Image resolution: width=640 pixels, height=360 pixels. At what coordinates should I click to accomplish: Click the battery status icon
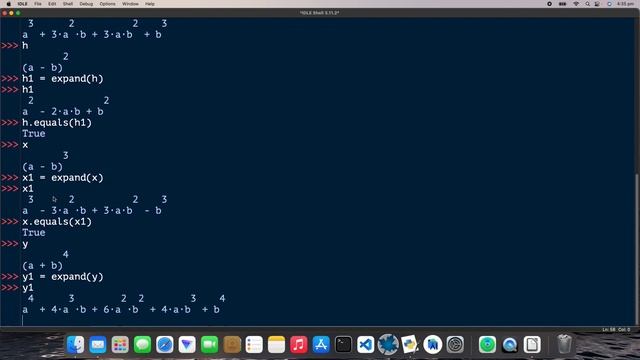(x=562, y=4)
